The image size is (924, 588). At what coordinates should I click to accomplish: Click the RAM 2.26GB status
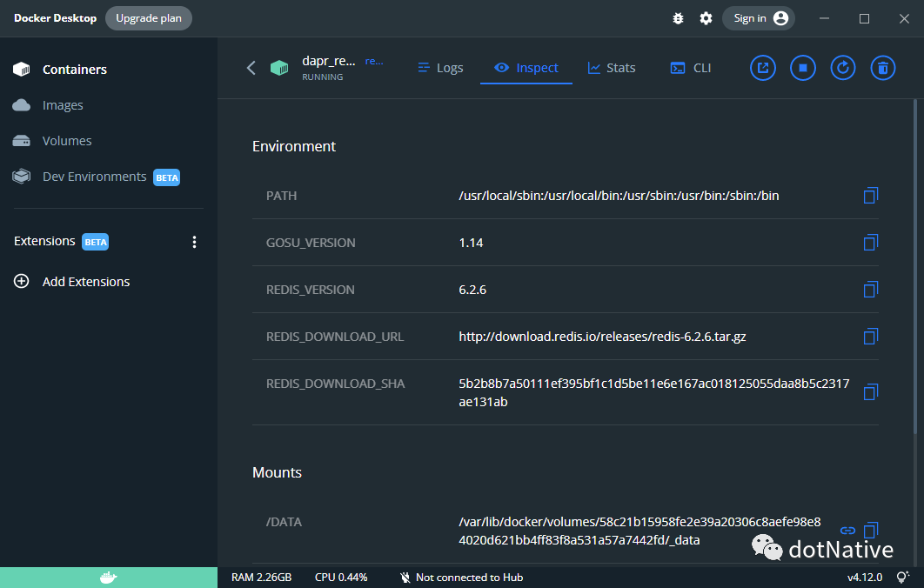[262, 578]
